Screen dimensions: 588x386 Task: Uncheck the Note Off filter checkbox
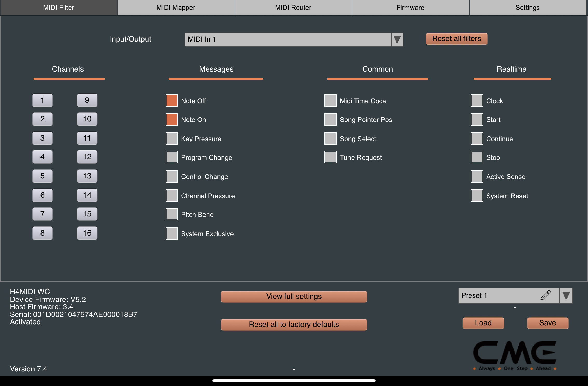click(172, 101)
